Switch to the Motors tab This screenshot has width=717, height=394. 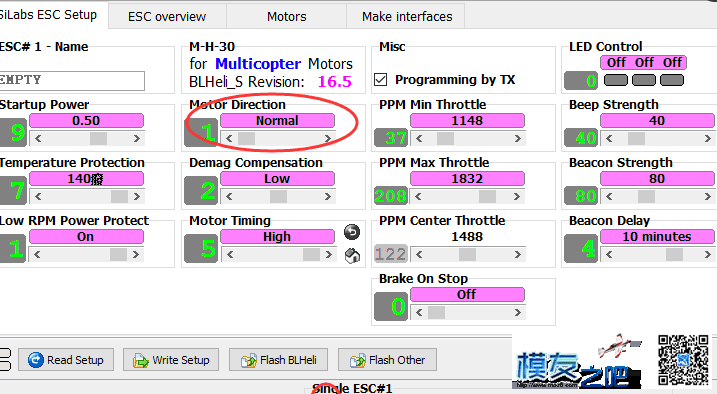point(287,17)
